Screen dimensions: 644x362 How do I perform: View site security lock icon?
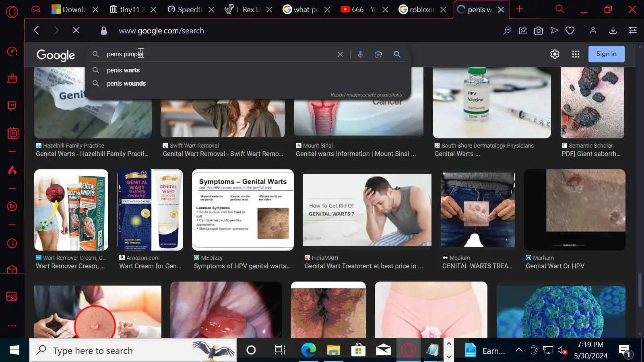pyautogui.click(x=104, y=31)
